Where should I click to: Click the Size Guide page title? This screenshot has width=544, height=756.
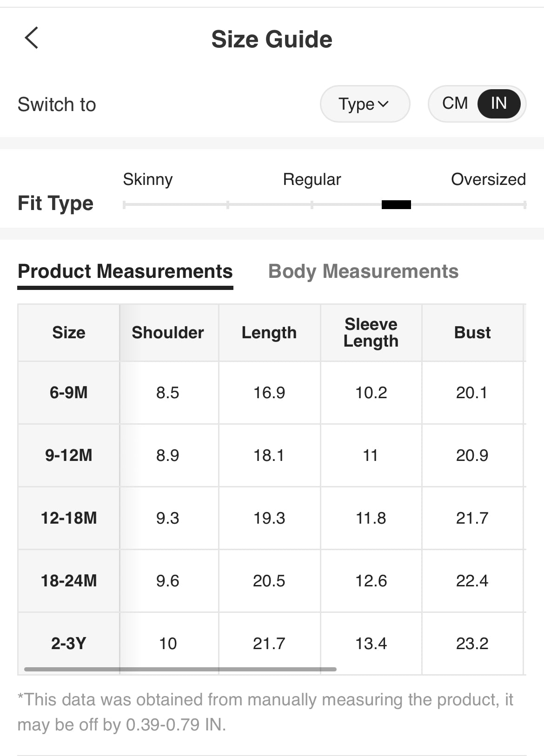pos(272,39)
